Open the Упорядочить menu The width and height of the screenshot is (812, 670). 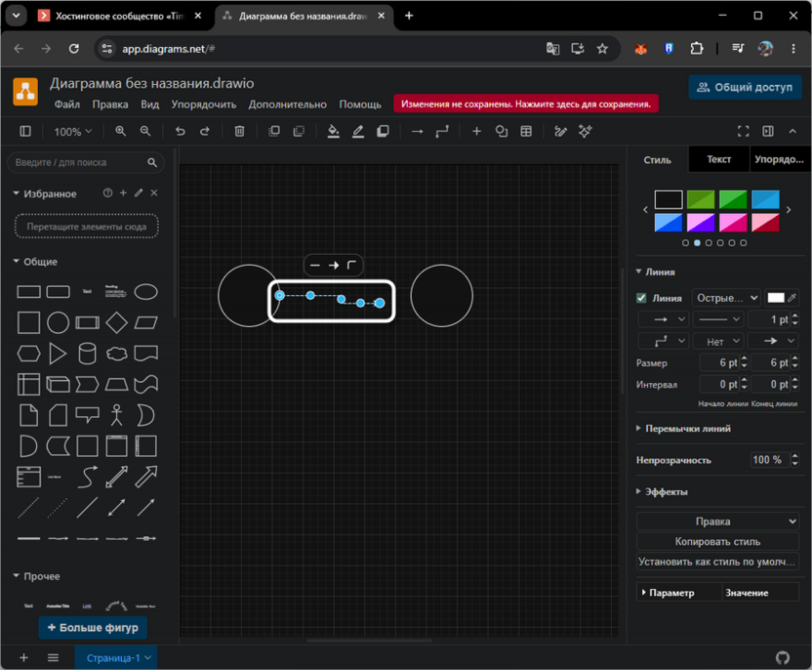(204, 105)
